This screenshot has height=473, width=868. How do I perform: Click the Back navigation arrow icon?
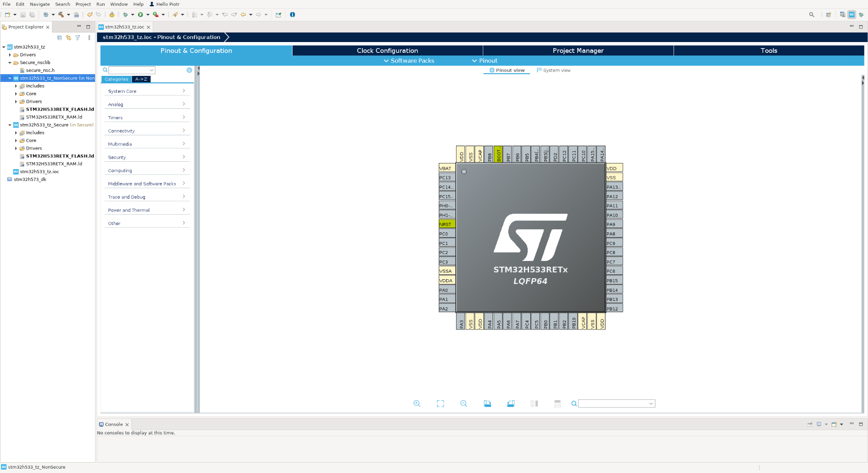click(x=243, y=15)
